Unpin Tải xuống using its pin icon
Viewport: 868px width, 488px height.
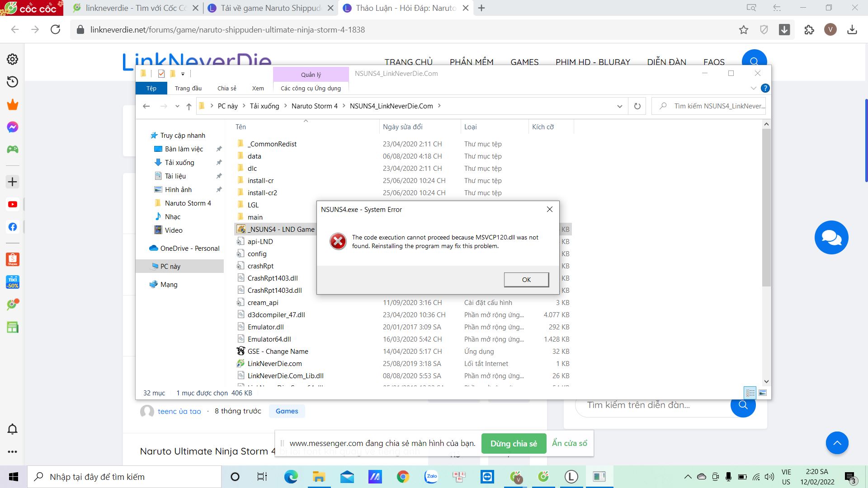pyautogui.click(x=219, y=162)
